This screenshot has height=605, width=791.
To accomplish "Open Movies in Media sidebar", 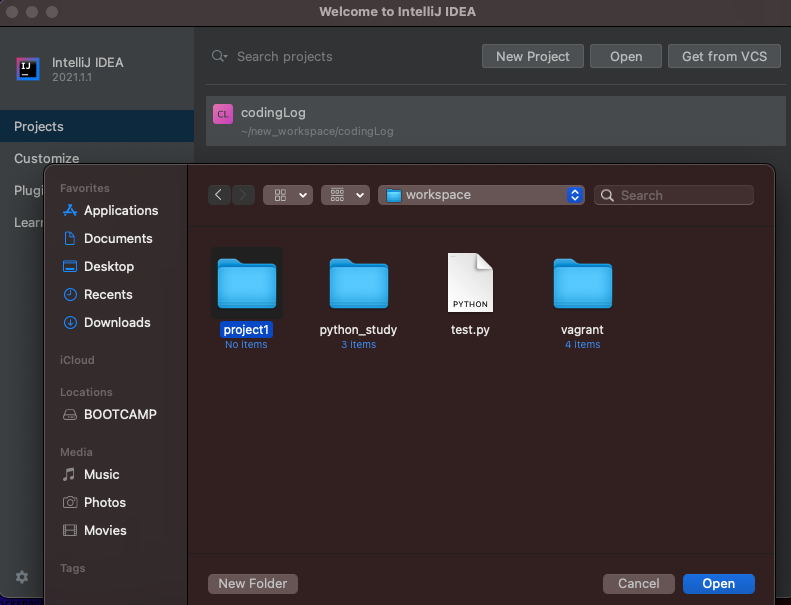I will tap(95, 530).
